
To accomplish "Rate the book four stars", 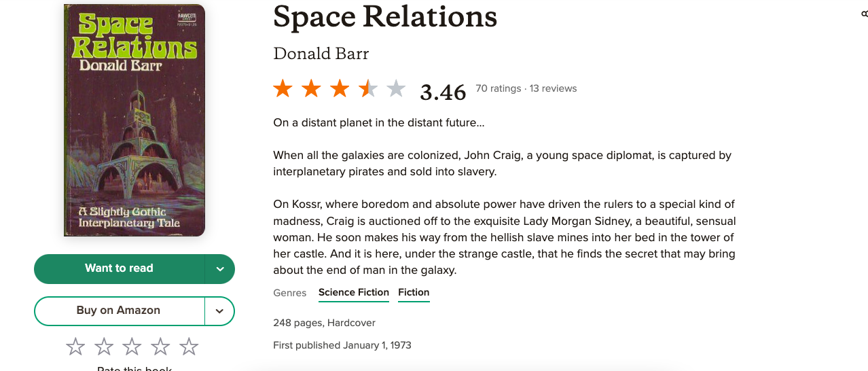I will [x=160, y=347].
